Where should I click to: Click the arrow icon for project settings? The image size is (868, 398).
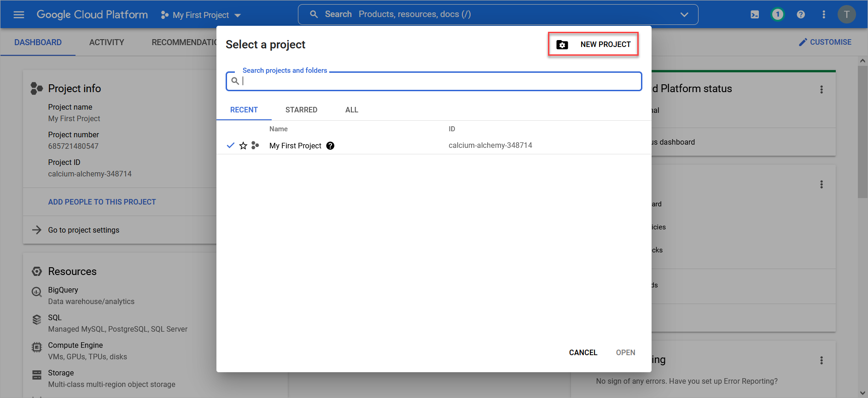pyautogui.click(x=37, y=230)
